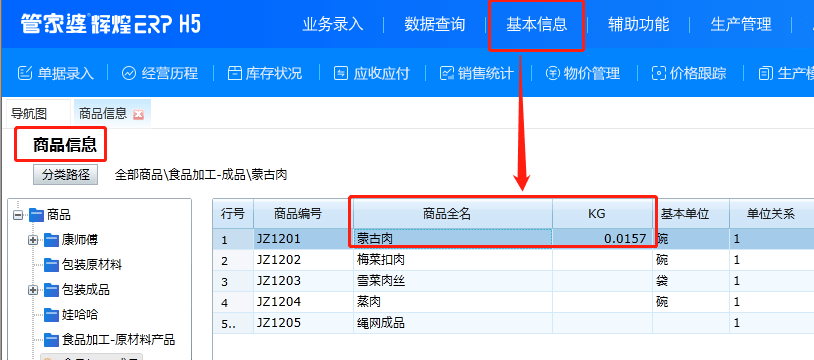The width and height of the screenshot is (814, 360).
Task: Click the 绳网成品 product name cell
Action: click(453, 323)
